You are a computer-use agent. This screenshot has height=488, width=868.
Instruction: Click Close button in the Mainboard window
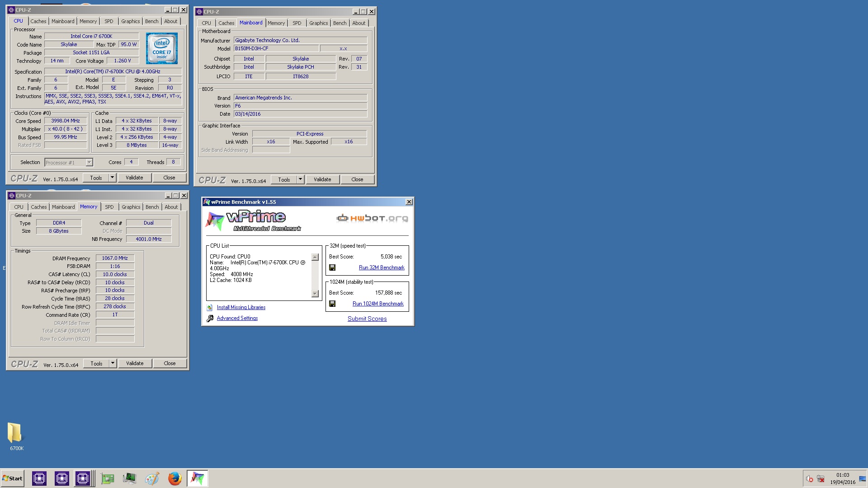coord(357,179)
